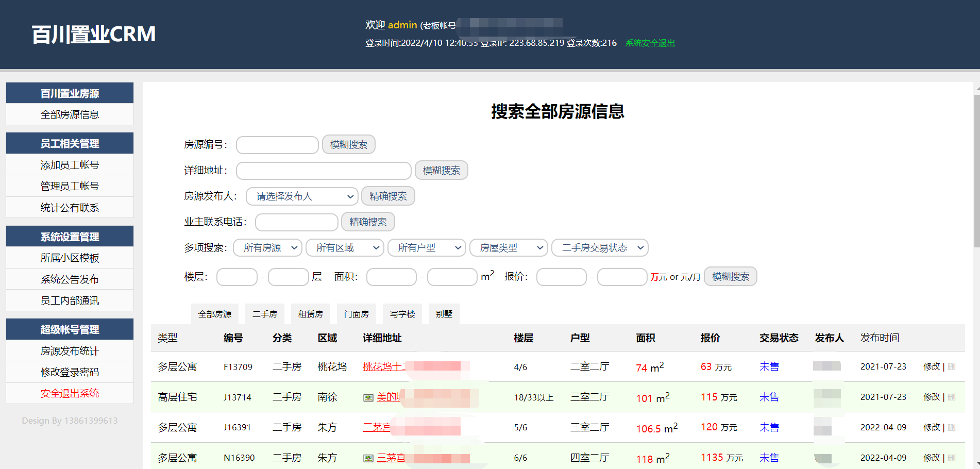Click the green 系统安全退出 link in the header
This screenshot has height=469, width=980.
click(650, 43)
